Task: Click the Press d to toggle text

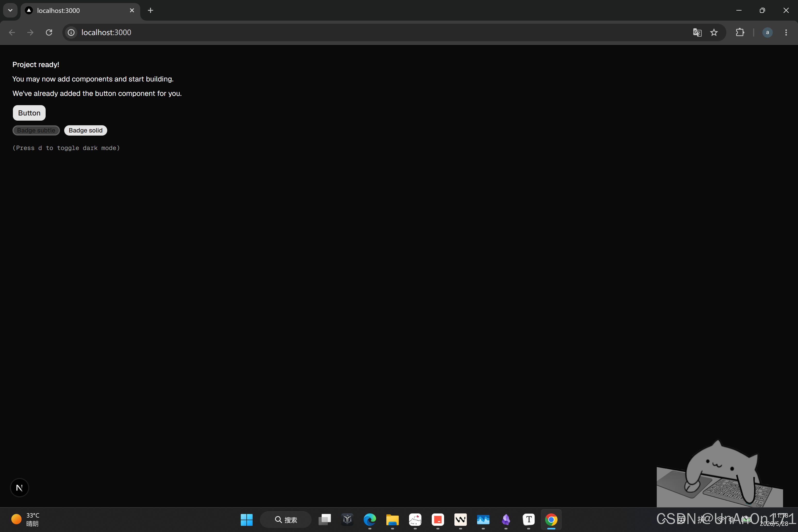Action: 66,148
